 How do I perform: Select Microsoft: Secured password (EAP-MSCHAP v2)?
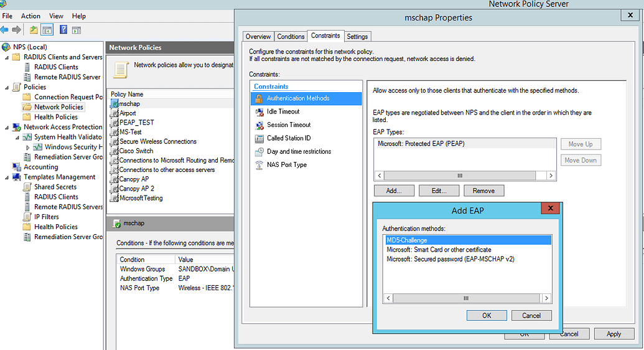(x=450, y=259)
